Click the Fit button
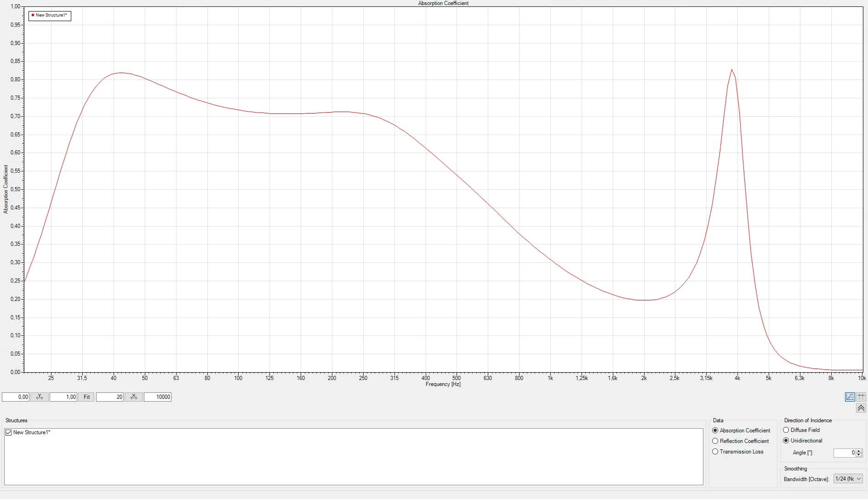 tap(86, 397)
